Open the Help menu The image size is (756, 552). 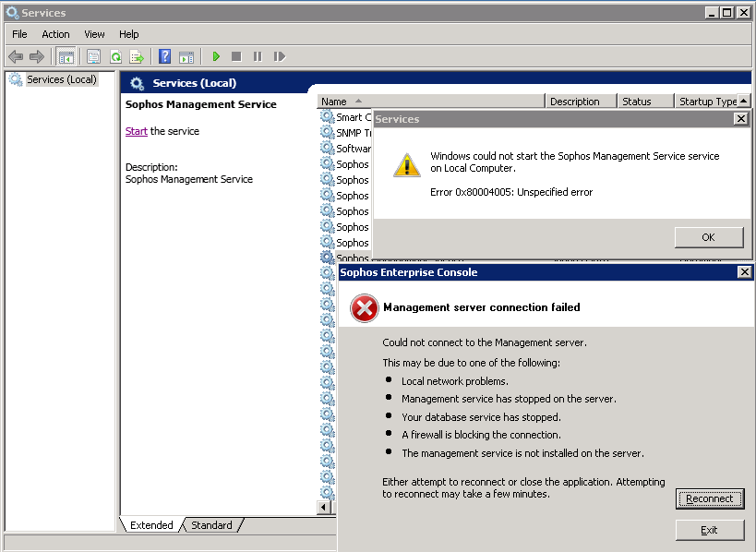point(128,34)
